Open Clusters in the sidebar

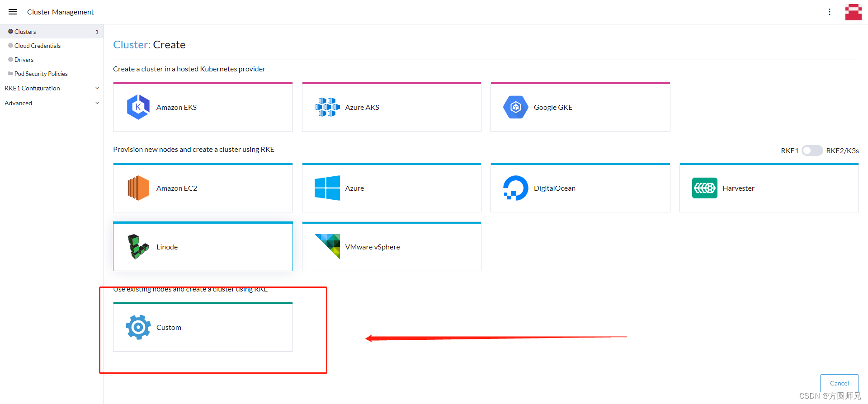pos(52,32)
